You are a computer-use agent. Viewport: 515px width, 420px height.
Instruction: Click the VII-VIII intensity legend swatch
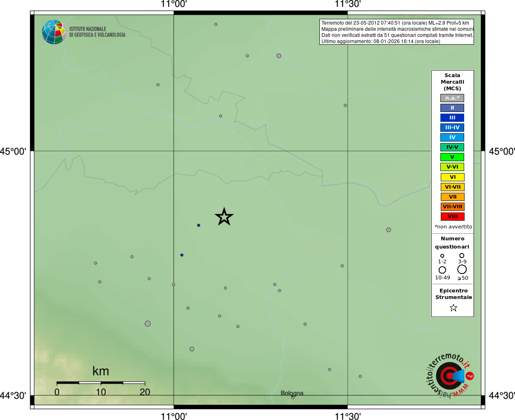click(x=452, y=207)
